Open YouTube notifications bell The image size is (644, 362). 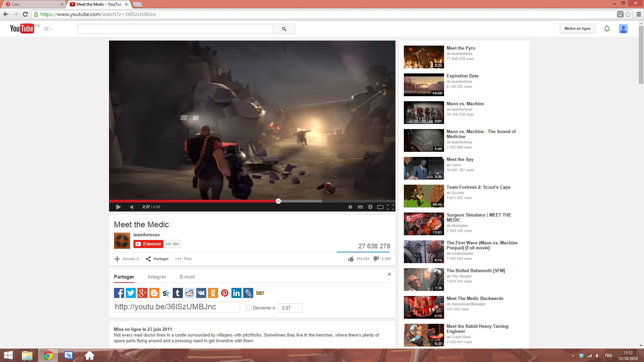(607, 28)
